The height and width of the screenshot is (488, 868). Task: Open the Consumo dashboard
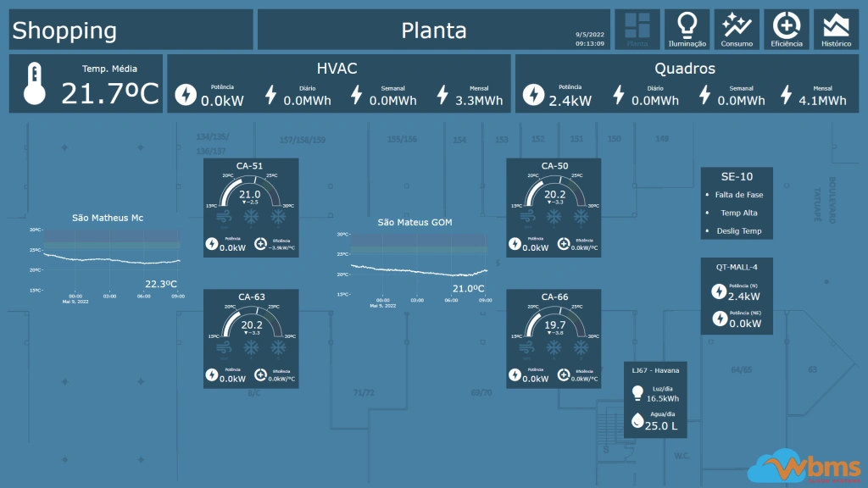tap(737, 30)
